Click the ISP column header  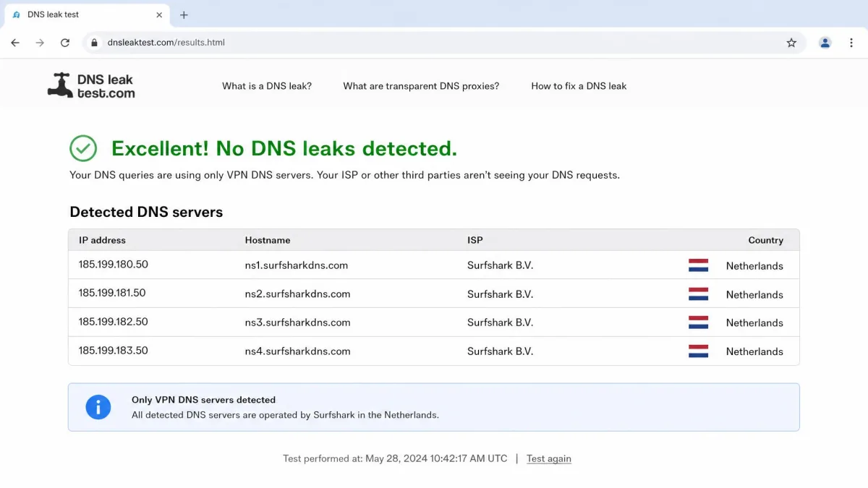tap(475, 240)
